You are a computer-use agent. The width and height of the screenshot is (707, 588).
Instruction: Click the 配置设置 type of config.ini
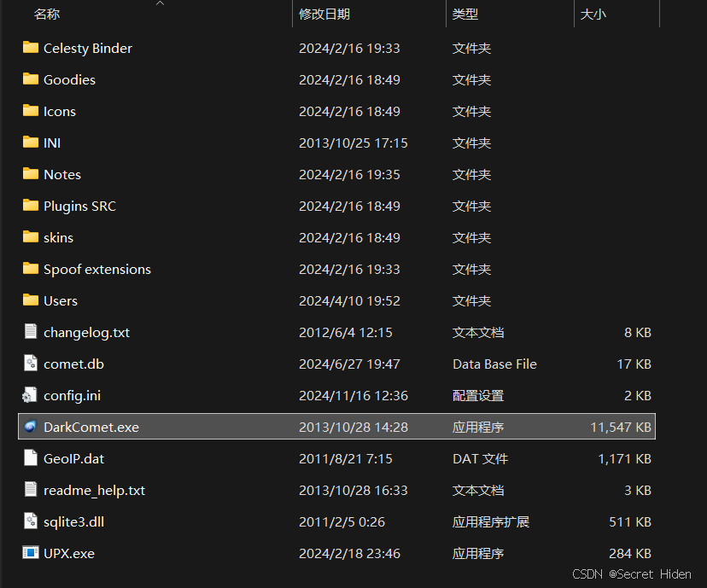[478, 396]
